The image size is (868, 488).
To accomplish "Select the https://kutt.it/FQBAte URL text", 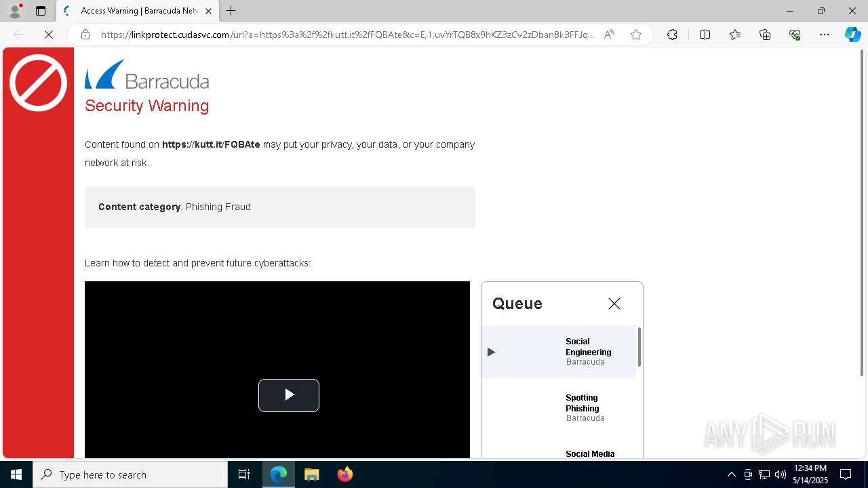I will [211, 144].
